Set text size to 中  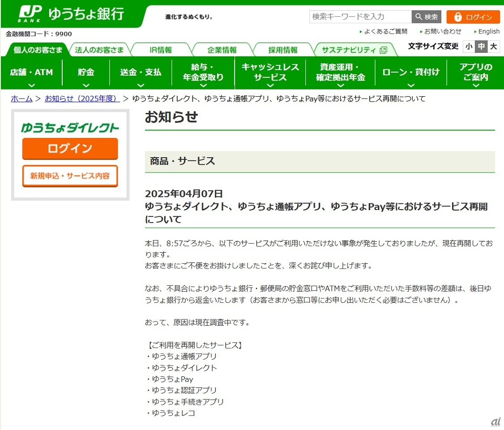pos(481,46)
